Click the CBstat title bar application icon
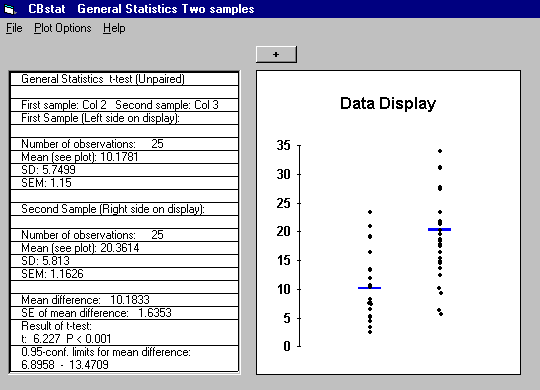 (x=10, y=9)
